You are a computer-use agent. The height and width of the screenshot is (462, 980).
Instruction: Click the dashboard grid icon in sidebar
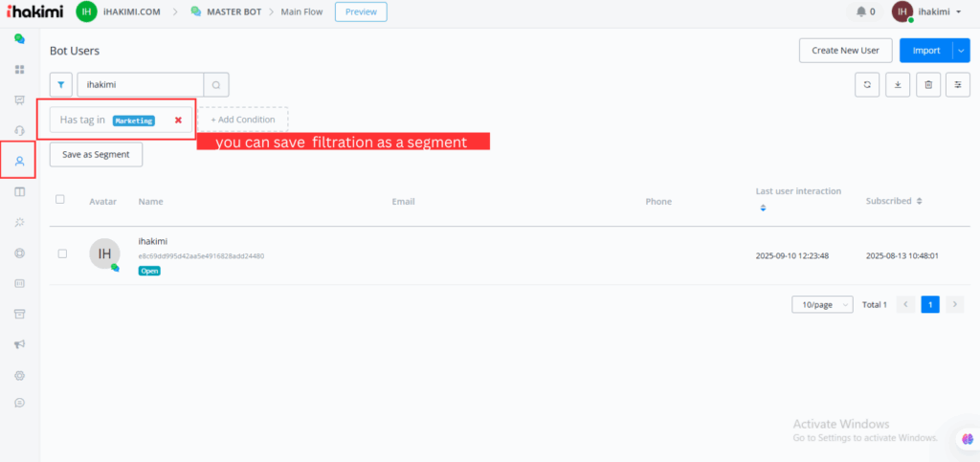click(x=19, y=69)
